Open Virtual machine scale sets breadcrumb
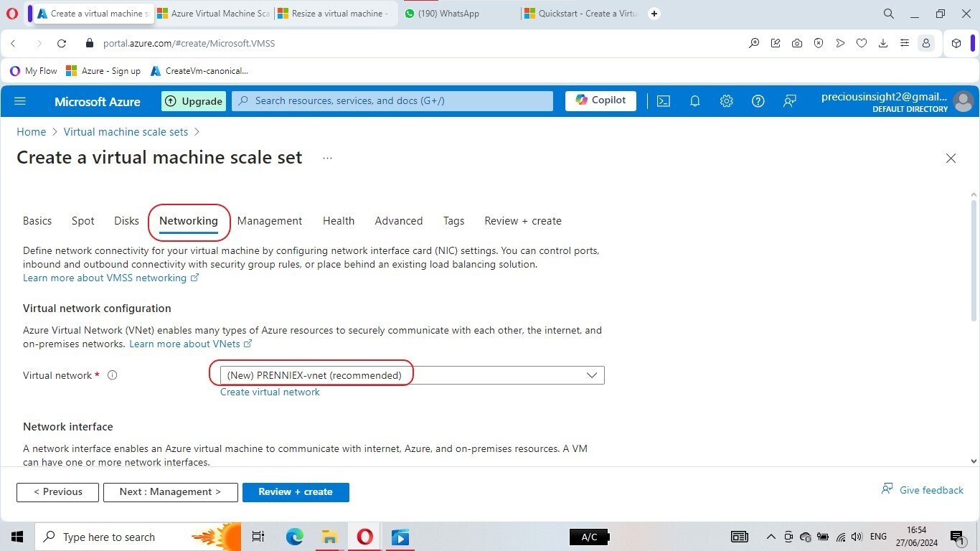The width and height of the screenshot is (980, 551). pos(126,132)
